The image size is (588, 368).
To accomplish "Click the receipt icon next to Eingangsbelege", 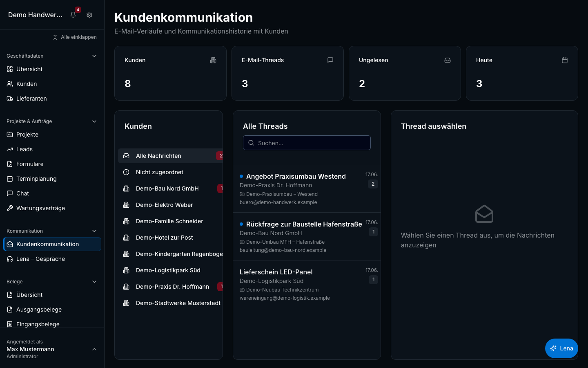I will [10, 324].
